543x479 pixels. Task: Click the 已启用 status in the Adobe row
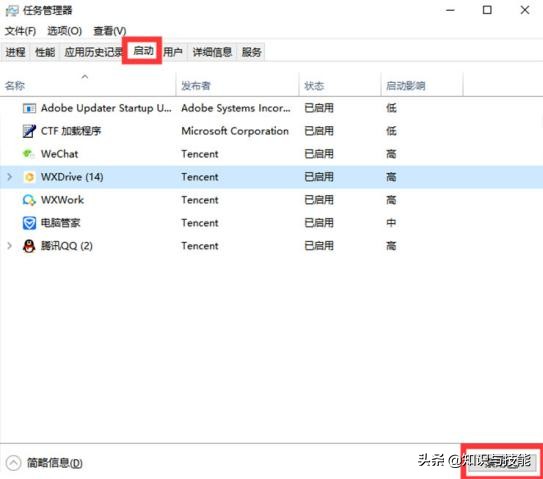click(319, 108)
